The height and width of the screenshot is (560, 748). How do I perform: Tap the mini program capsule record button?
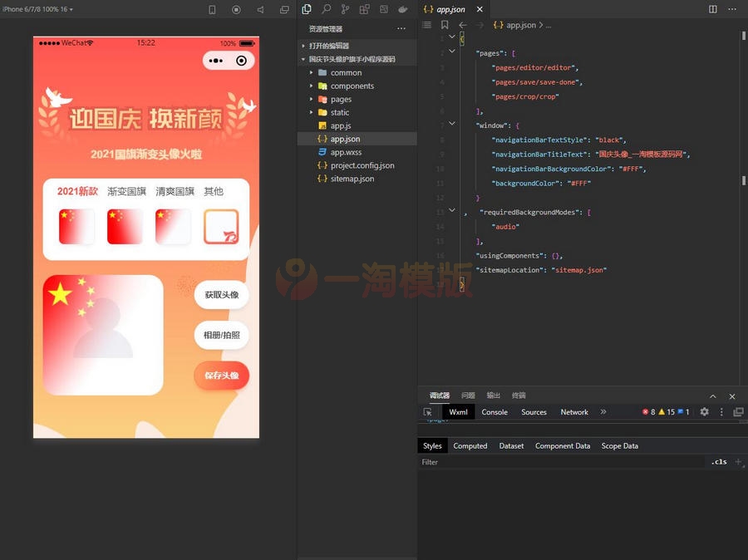coord(241,61)
